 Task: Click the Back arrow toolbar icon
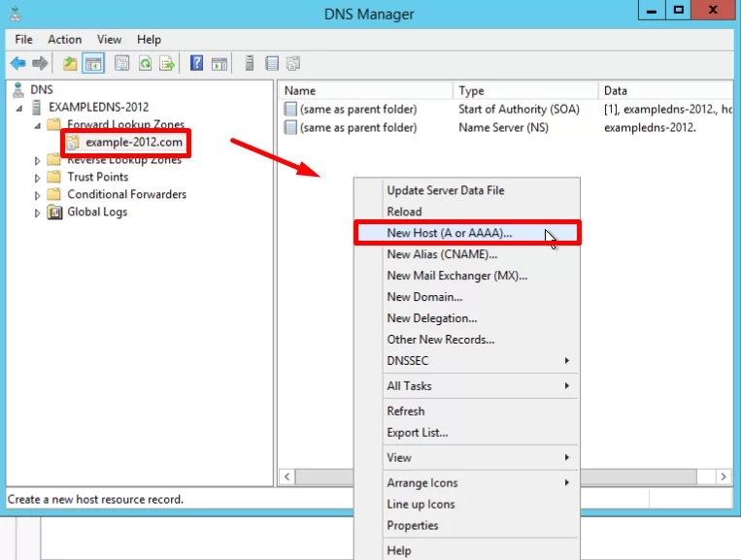pos(17,64)
